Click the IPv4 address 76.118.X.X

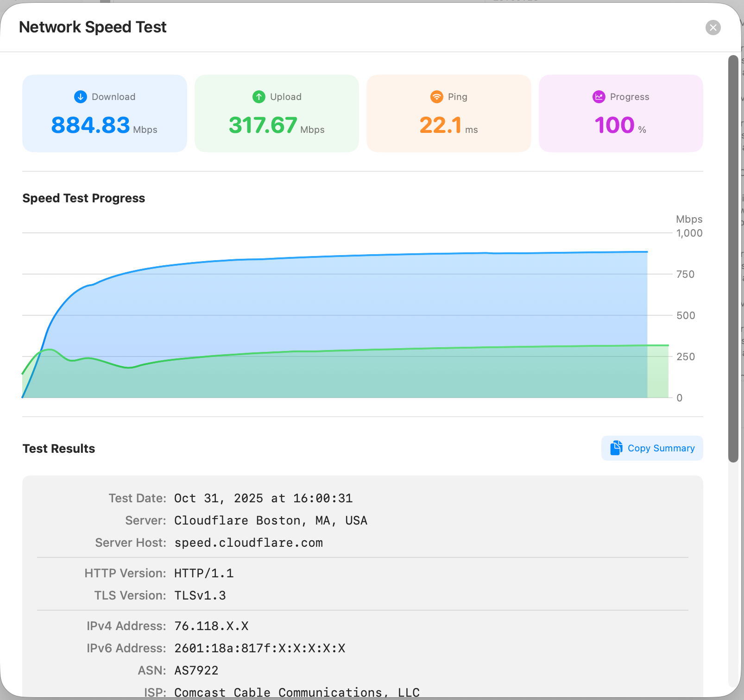click(211, 626)
